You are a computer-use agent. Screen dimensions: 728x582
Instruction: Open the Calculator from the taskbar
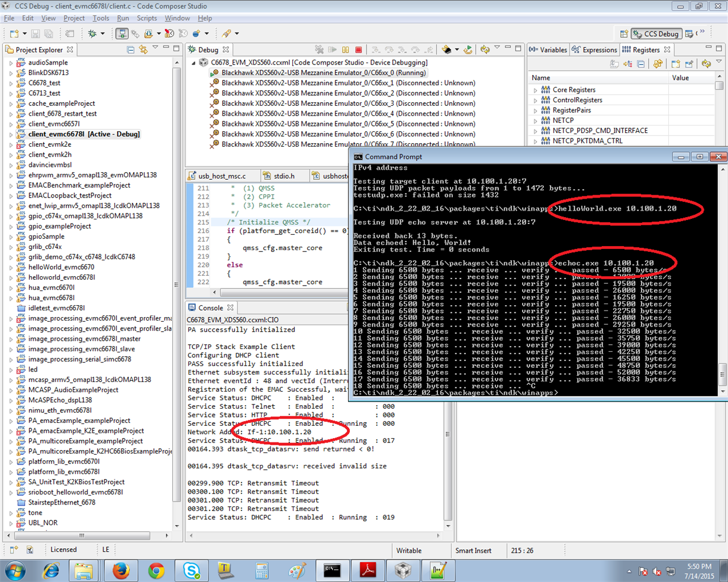262,570
